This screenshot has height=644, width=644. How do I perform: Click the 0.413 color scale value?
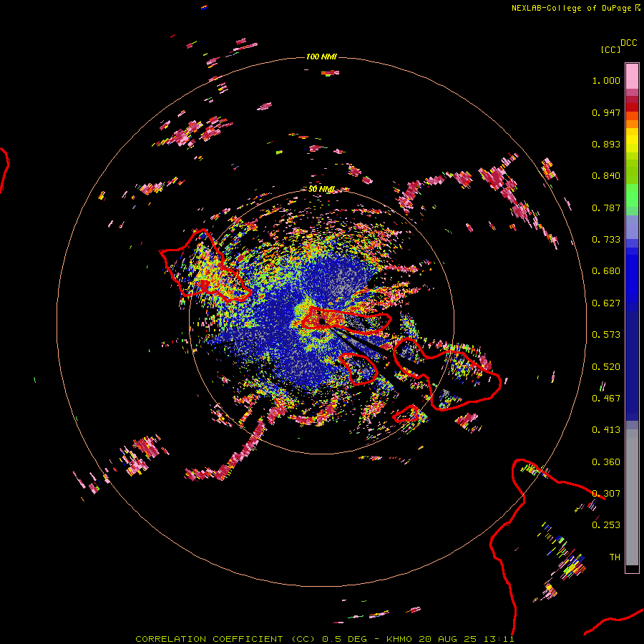pos(606,430)
